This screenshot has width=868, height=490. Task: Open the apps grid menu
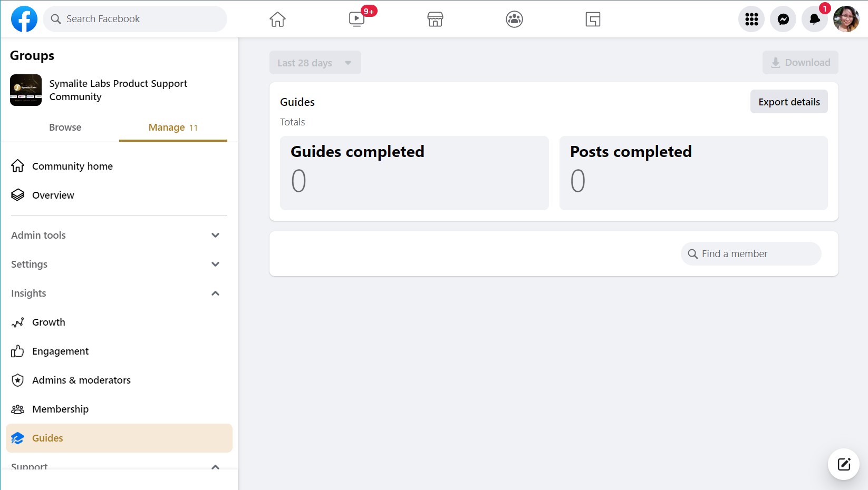click(x=751, y=19)
